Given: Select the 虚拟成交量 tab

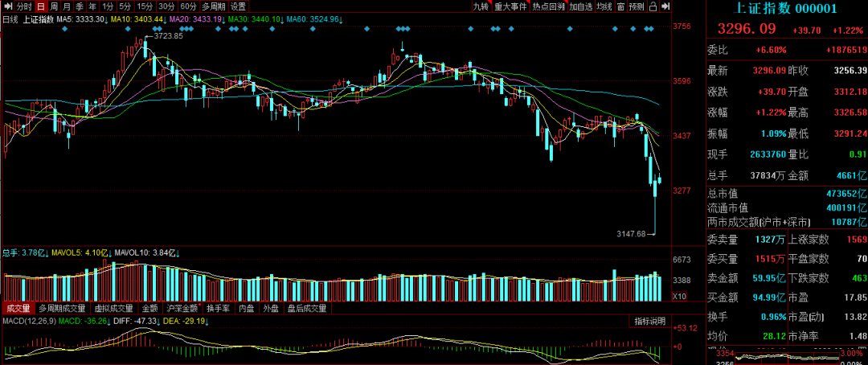Looking at the screenshot, I should click(113, 308).
